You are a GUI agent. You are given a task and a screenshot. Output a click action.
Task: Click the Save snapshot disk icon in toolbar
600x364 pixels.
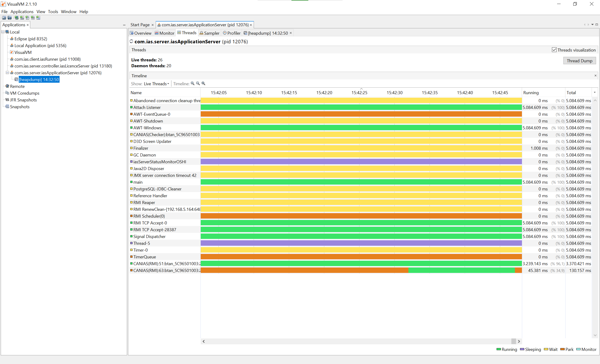click(10, 18)
